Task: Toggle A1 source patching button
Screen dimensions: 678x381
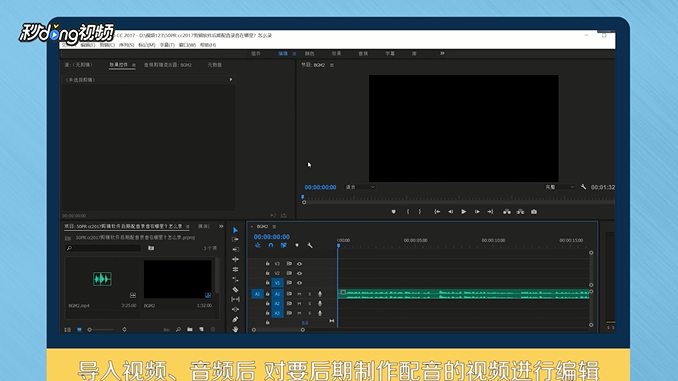Action: [x=257, y=294]
